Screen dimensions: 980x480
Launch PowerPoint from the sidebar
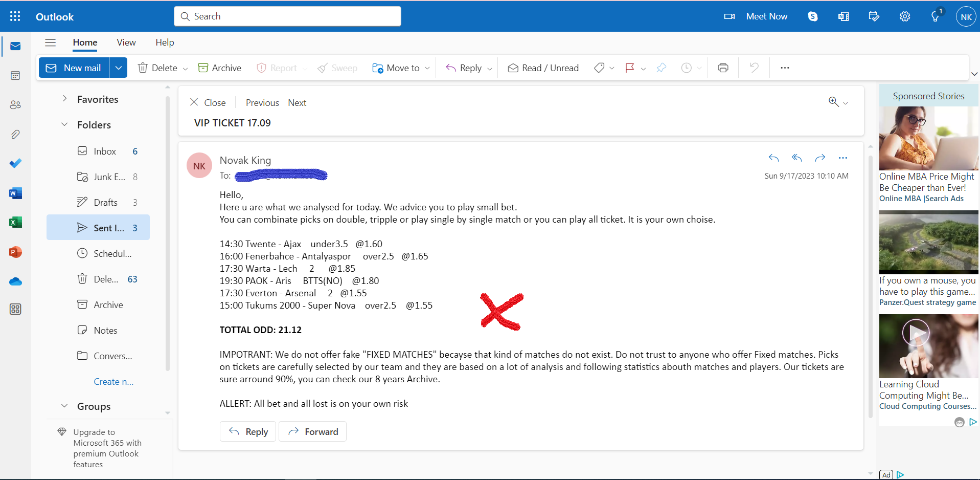[x=15, y=252]
